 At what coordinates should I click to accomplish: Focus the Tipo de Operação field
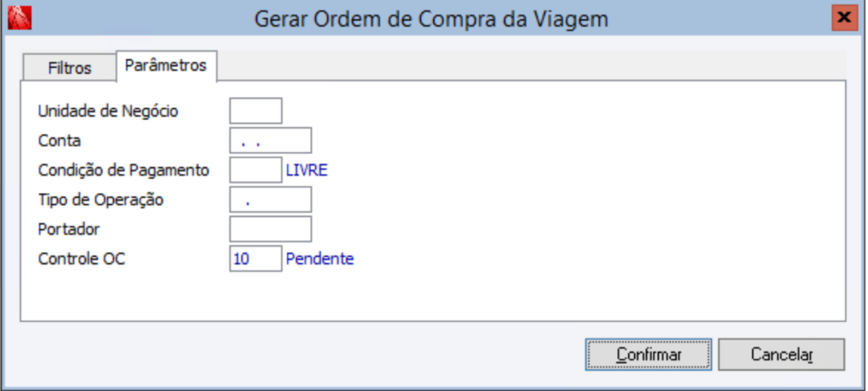[270, 200]
